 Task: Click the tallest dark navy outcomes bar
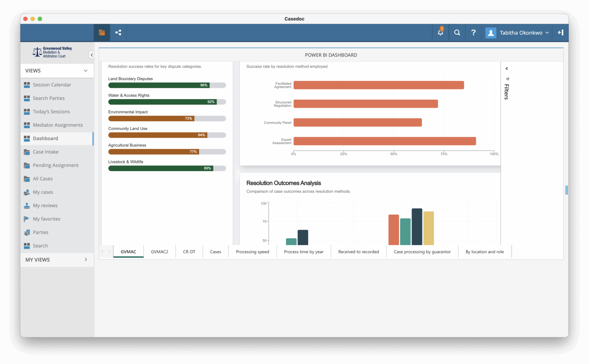417,227
